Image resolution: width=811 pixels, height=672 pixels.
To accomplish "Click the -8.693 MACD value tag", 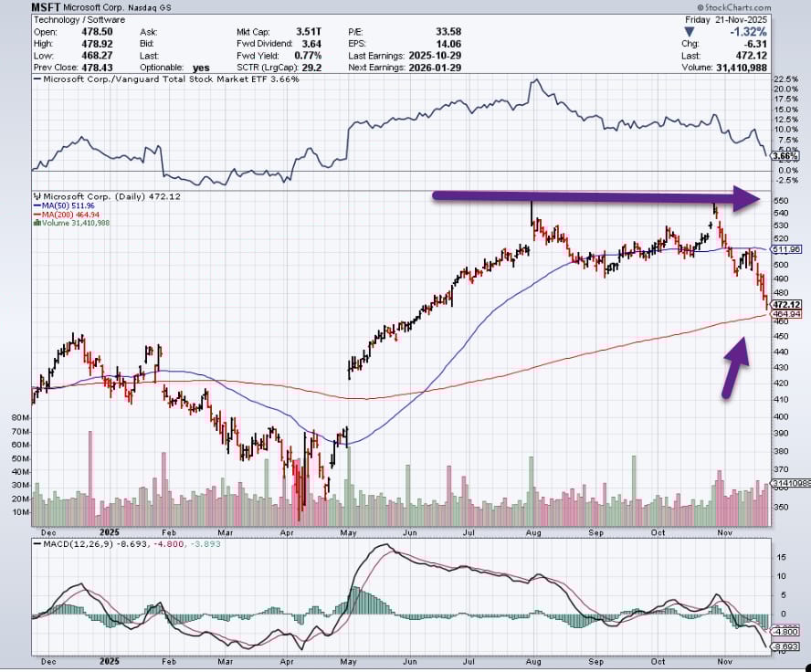I will coord(785,646).
